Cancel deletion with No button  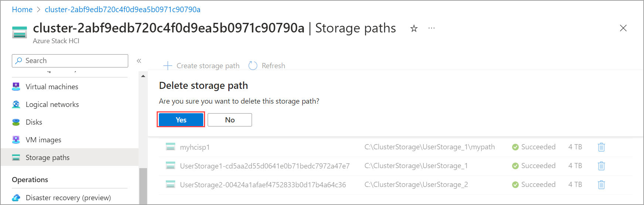[229, 120]
